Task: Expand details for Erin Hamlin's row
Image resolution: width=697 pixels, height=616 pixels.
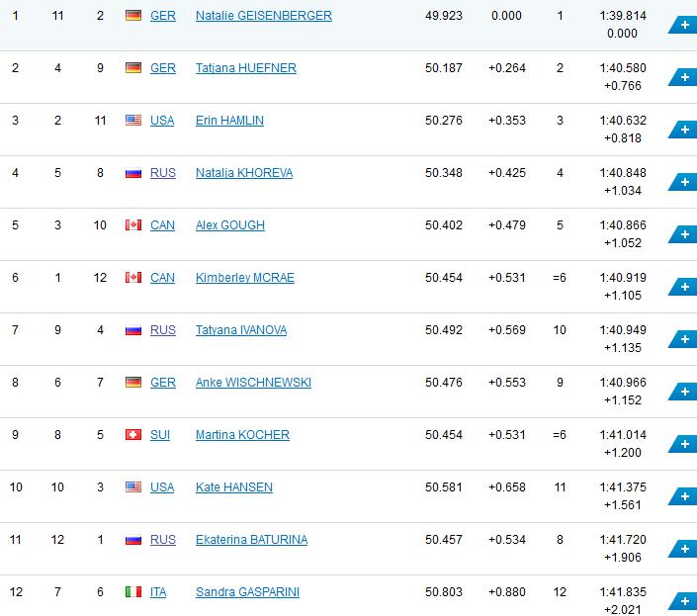Action: [683, 130]
